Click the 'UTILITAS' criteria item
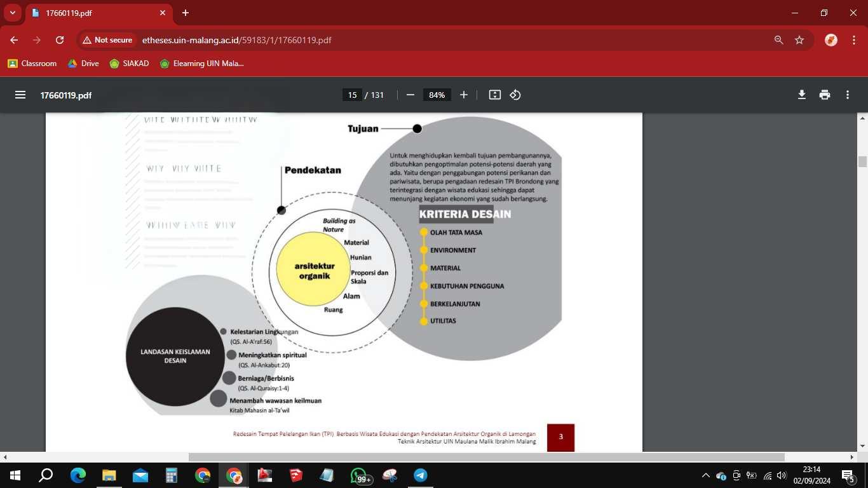The width and height of the screenshot is (868, 488). pos(443,321)
